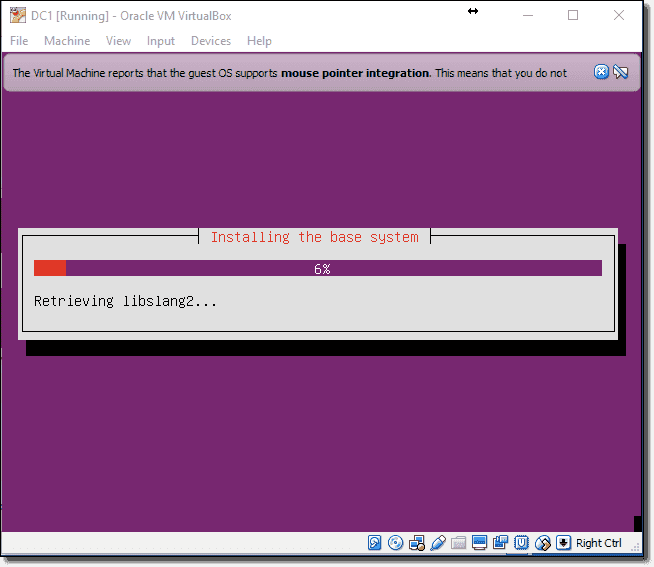Click the optical disk status icon
Screen dimensions: 654x567
pos(395,543)
